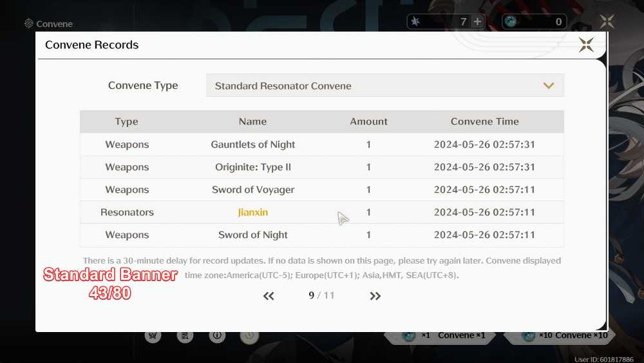Open the Convene Type dropdown

pos(385,86)
